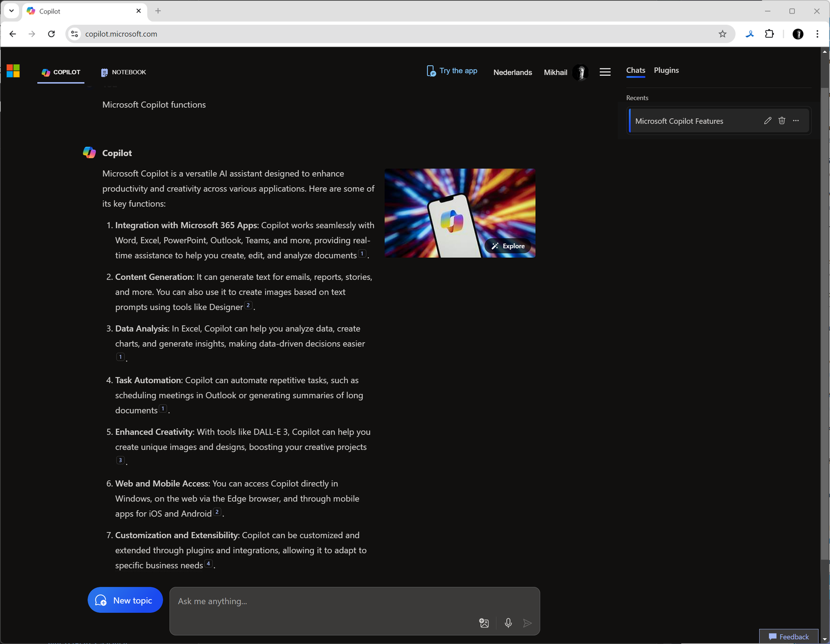Click the Microsoft Copilot functions prompt text
830x644 pixels.
154,105
